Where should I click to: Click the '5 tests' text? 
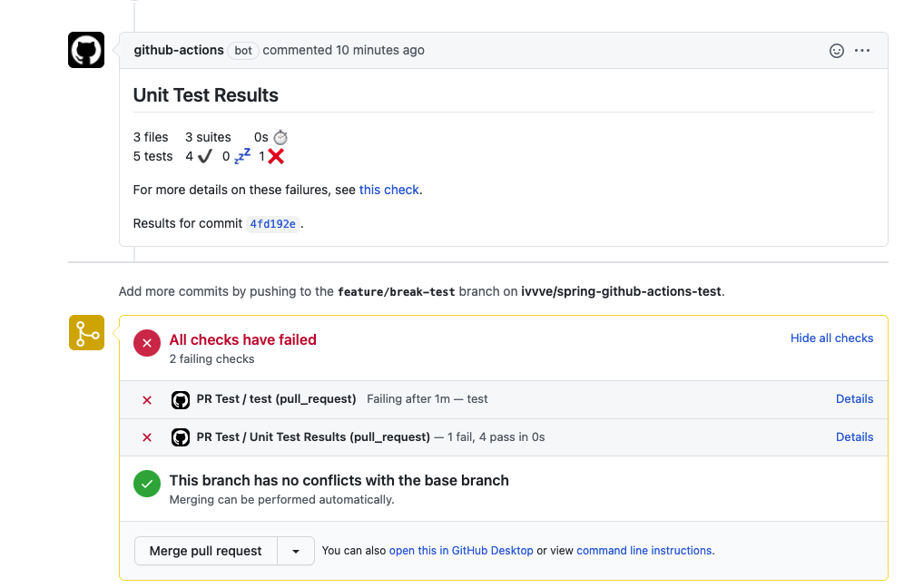pos(152,156)
